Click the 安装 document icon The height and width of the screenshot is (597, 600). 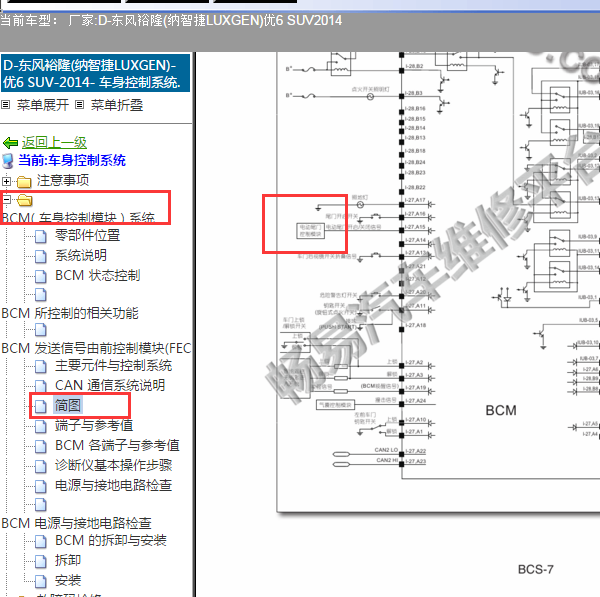(x=41, y=581)
